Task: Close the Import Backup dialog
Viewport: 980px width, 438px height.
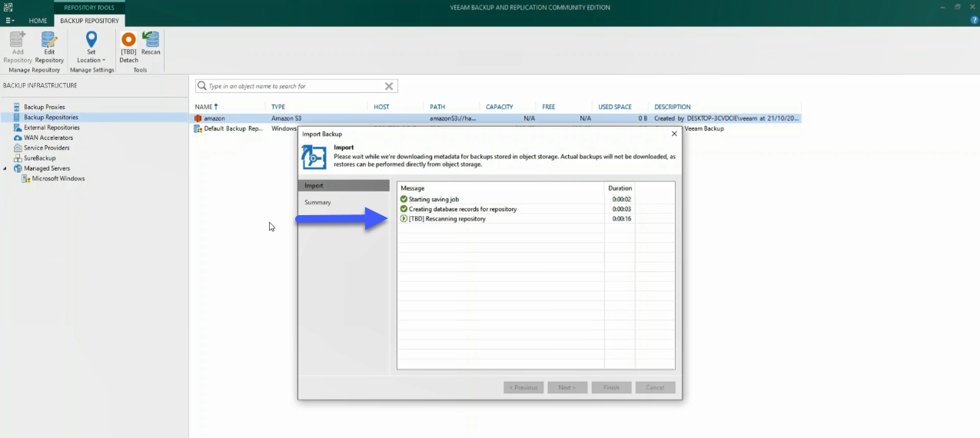Action: (x=674, y=134)
